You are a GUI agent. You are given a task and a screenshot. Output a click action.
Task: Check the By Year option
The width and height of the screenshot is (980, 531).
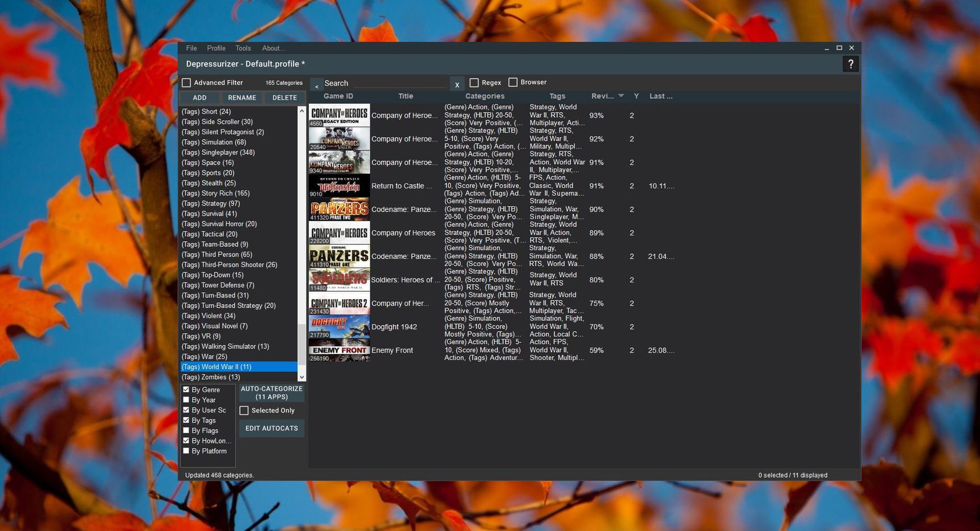coord(186,400)
